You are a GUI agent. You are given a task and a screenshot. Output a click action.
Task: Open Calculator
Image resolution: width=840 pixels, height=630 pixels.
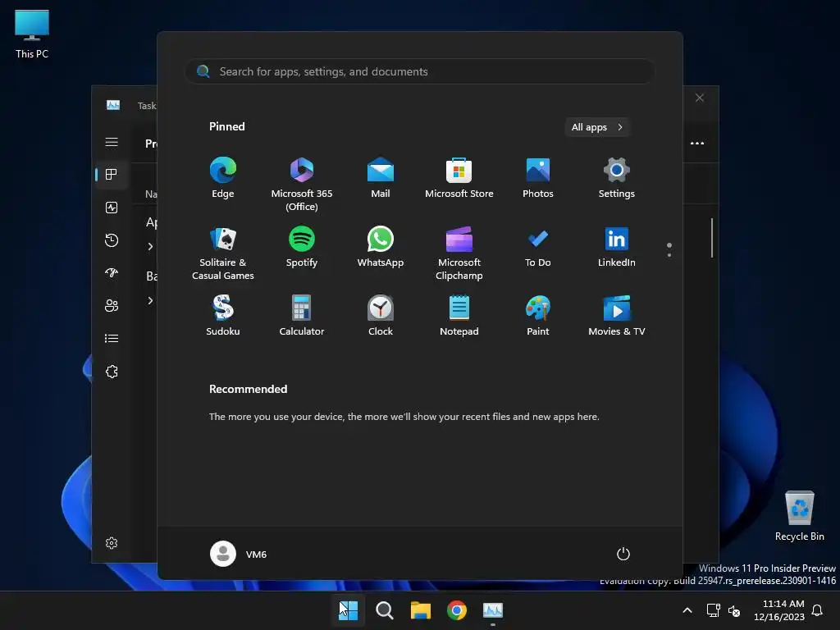(302, 316)
